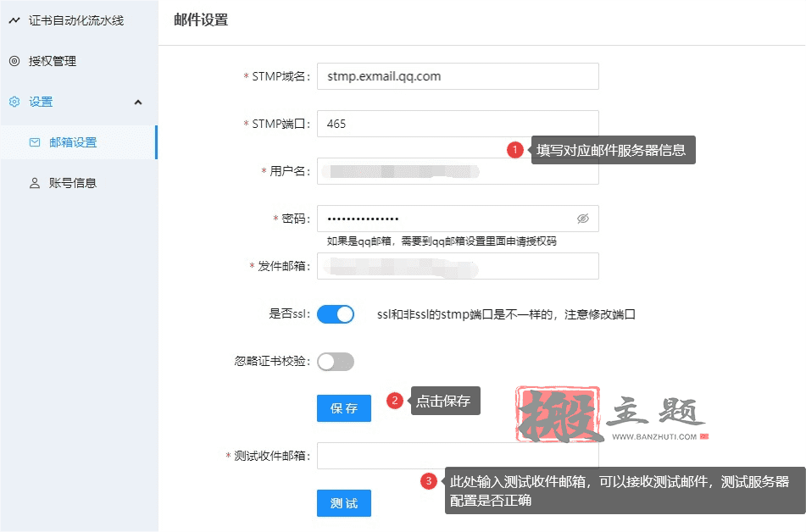Turn off the 是否ssl switch
This screenshot has width=806, height=532.
[x=335, y=314]
